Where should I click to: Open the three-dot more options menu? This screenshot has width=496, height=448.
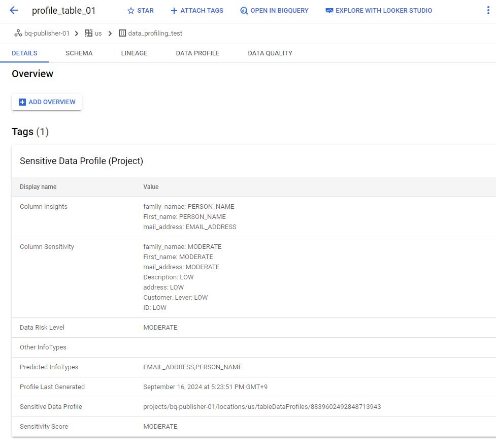[x=488, y=11]
